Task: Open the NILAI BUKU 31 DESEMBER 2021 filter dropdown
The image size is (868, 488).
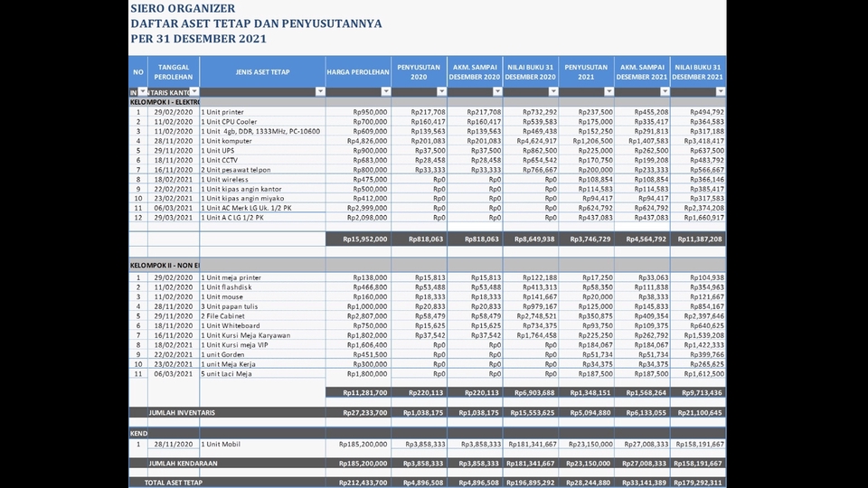Action: click(x=721, y=92)
